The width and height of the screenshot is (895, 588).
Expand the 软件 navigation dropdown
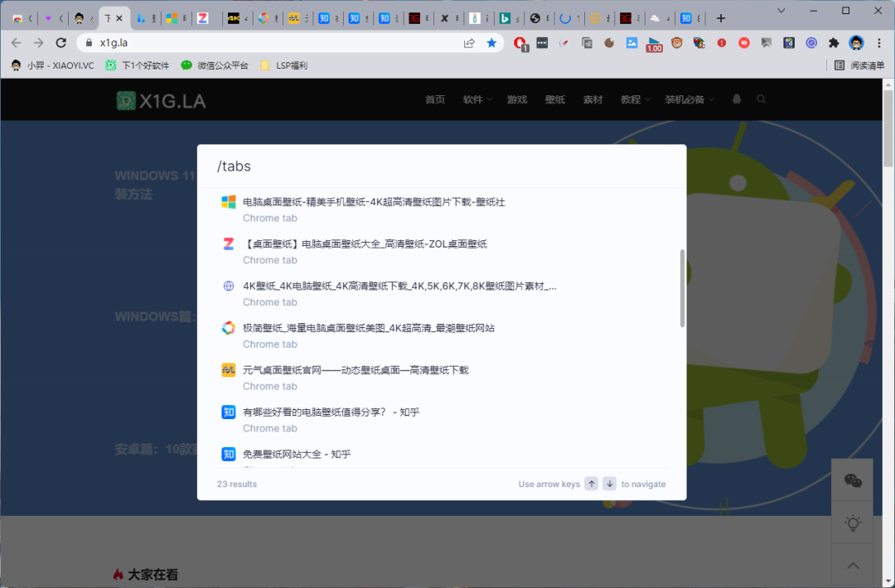click(x=477, y=99)
